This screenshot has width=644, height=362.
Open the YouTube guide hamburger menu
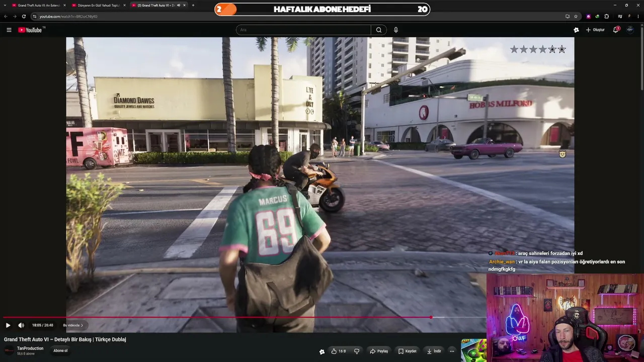[x=9, y=30]
